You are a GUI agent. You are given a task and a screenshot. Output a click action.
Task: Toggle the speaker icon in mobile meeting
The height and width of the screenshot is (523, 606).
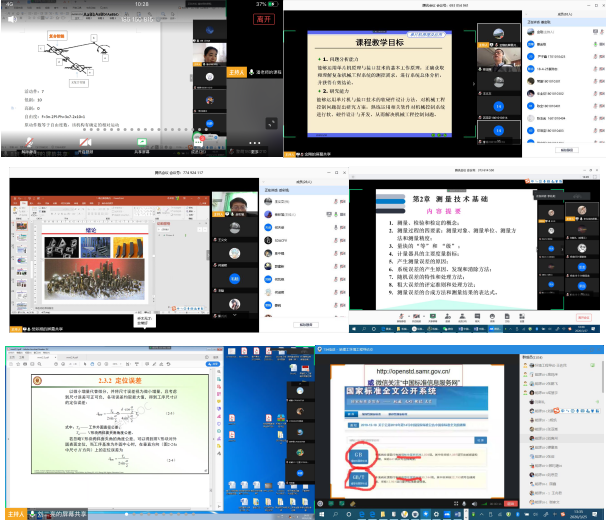12,18
